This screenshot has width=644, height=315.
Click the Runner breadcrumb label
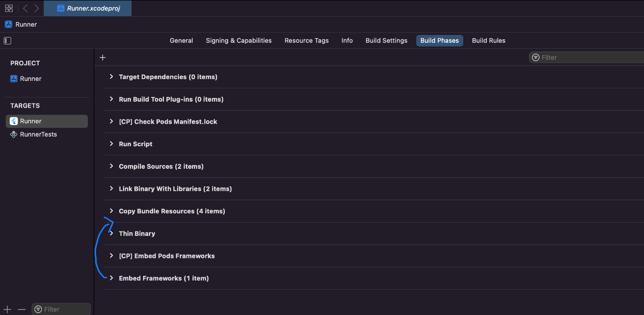coord(26,24)
